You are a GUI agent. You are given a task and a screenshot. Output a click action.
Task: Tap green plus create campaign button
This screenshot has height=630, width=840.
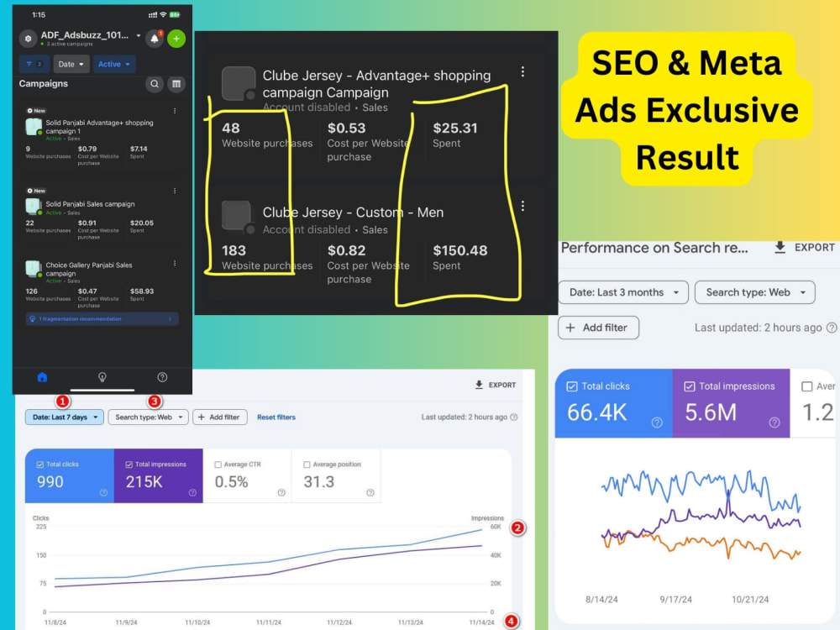click(176, 39)
